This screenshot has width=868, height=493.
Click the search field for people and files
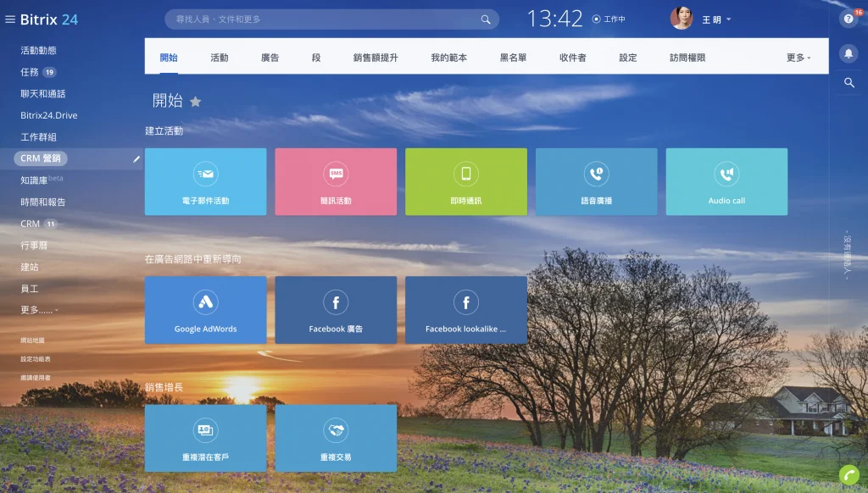click(x=322, y=19)
